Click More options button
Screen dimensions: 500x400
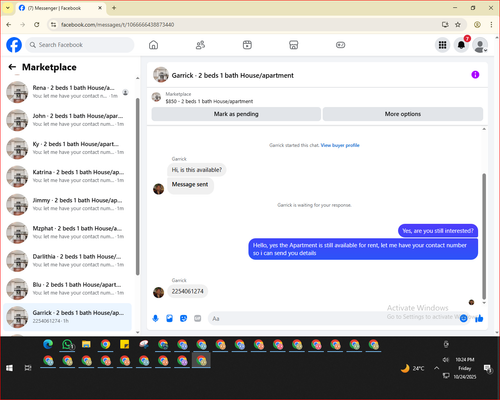[x=403, y=114]
